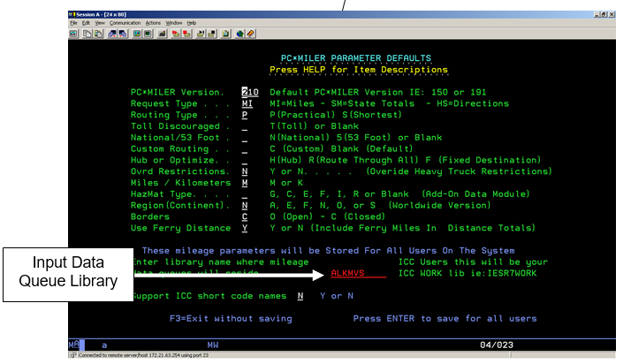Click the Send File to Host icon
Screen dimensions: 631x364
[x=112, y=34]
